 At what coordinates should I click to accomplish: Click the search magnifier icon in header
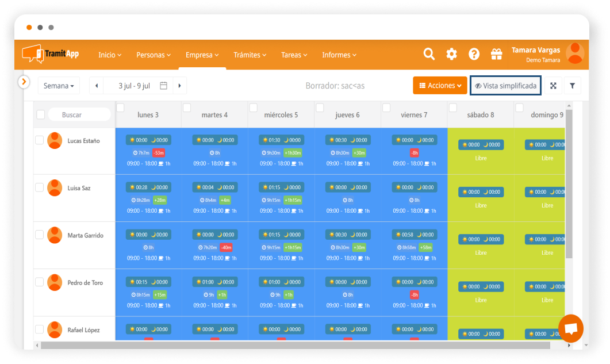click(429, 54)
